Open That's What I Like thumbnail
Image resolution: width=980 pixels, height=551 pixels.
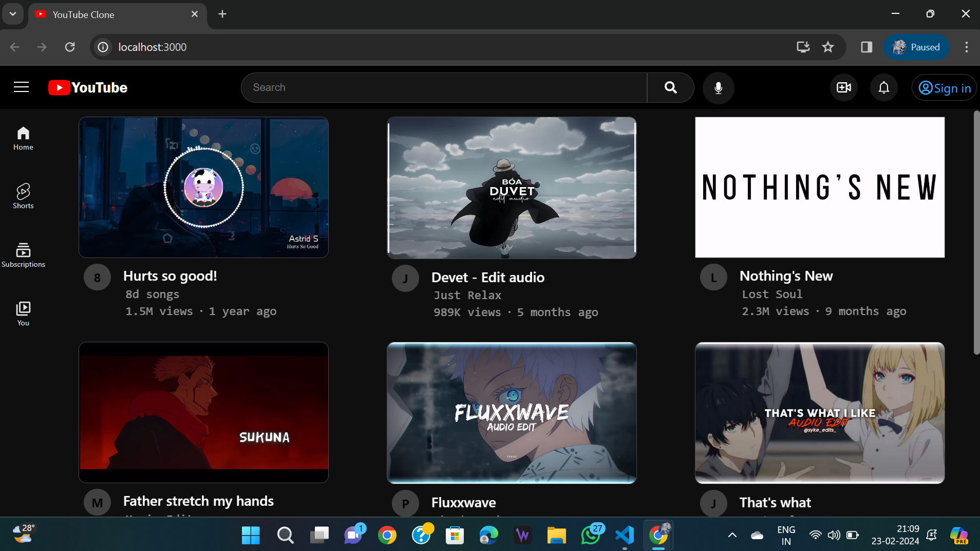point(820,413)
